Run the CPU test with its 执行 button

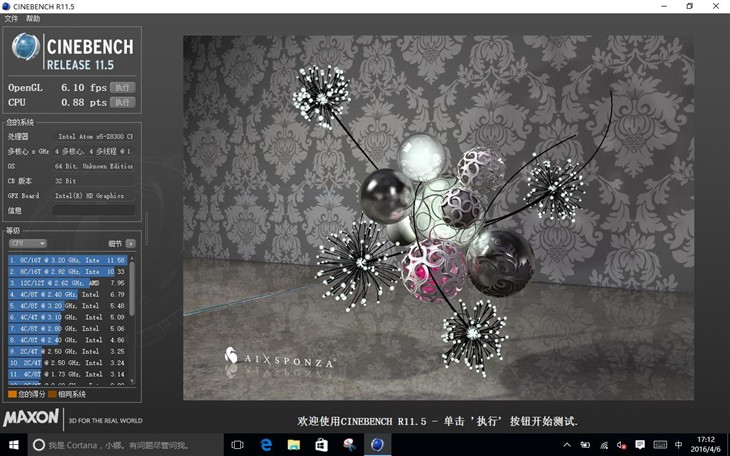[x=122, y=102]
